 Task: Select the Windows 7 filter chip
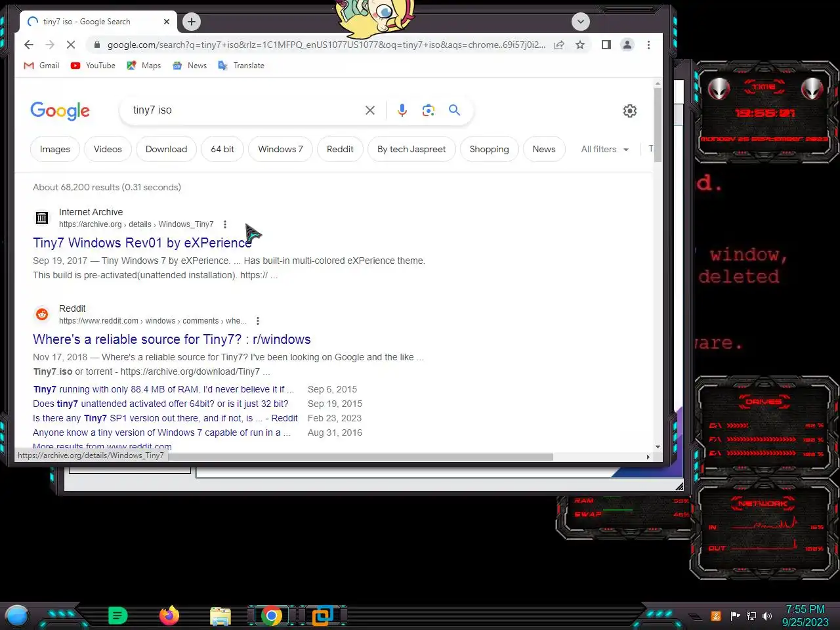tap(280, 150)
